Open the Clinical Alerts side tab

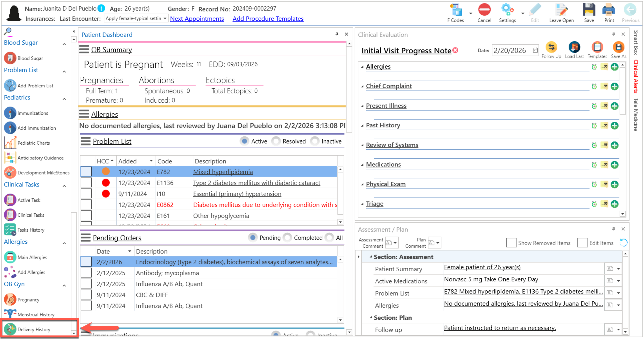(636, 76)
